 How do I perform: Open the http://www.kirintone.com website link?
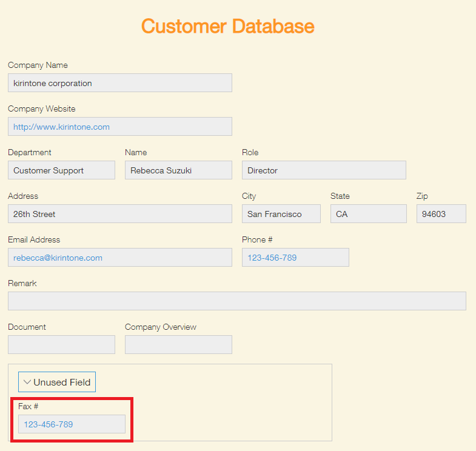[x=61, y=127]
